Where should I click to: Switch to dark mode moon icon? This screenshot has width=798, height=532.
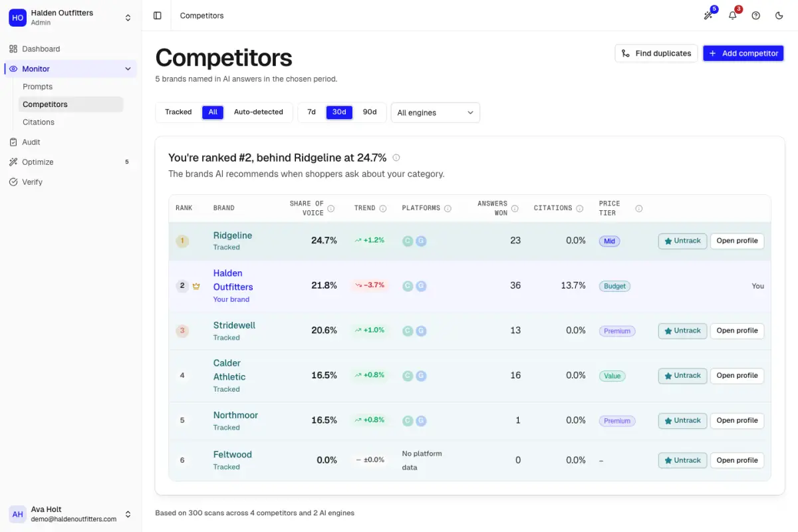(779, 15)
